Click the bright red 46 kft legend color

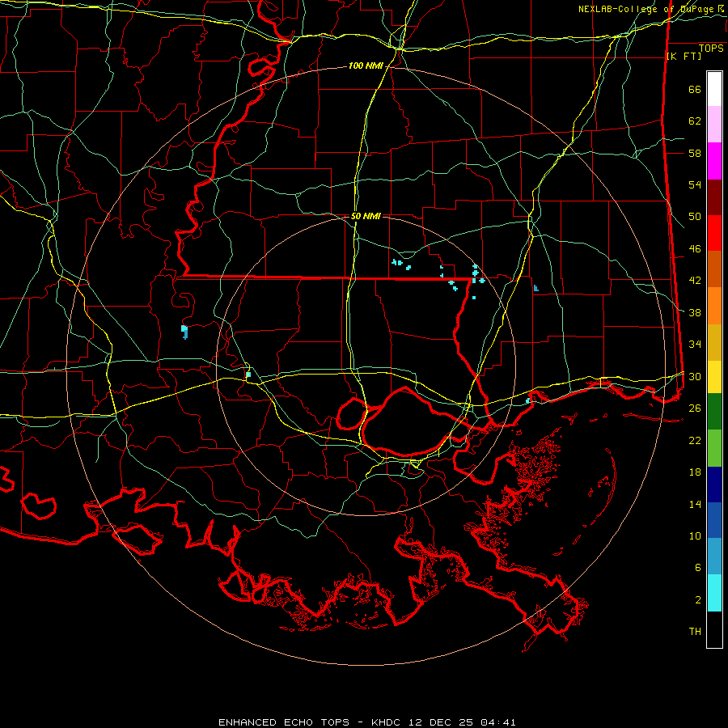point(714,234)
